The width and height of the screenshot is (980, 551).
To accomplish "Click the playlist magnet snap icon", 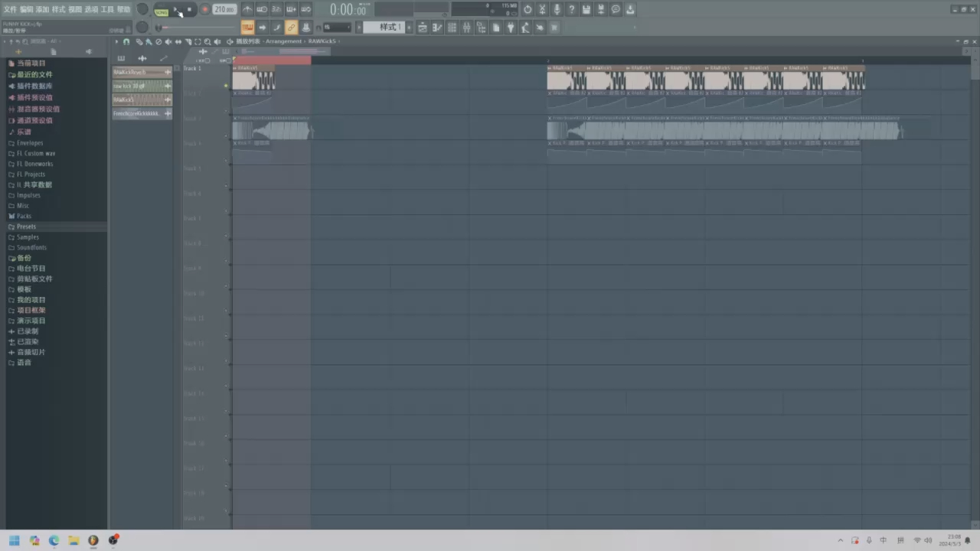I will pyautogui.click(x=126, y=42).
